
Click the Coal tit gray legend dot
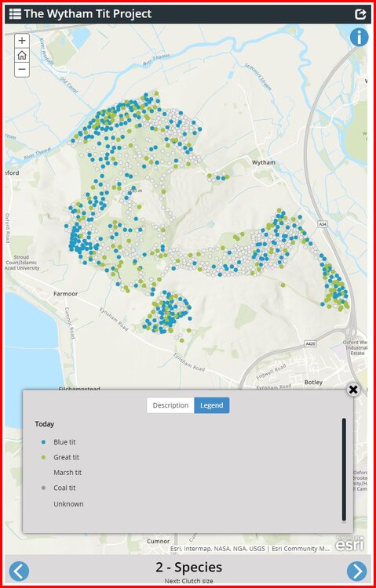pos(43,488)
